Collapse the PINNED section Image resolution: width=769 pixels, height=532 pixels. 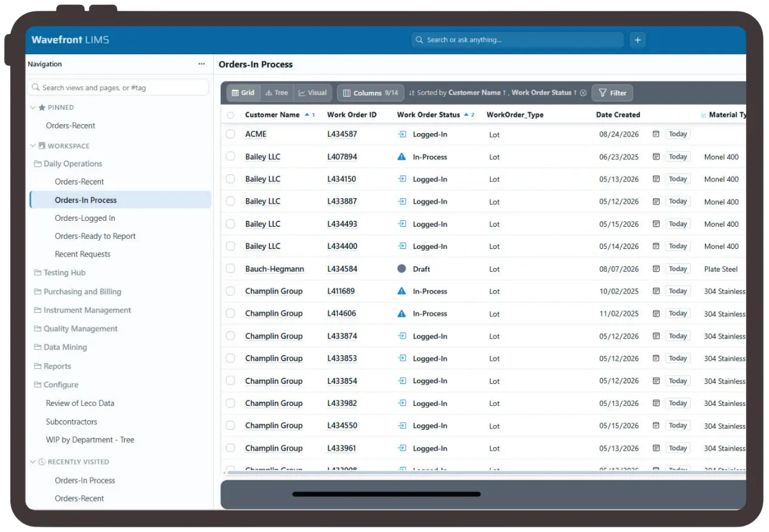coord(33,108)
